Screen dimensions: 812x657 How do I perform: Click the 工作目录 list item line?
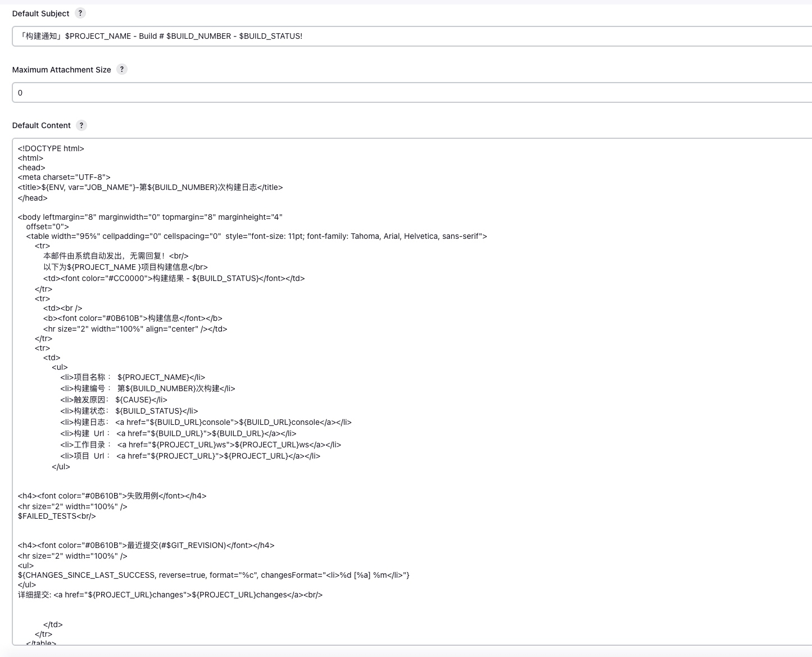[x=201, y=445]
